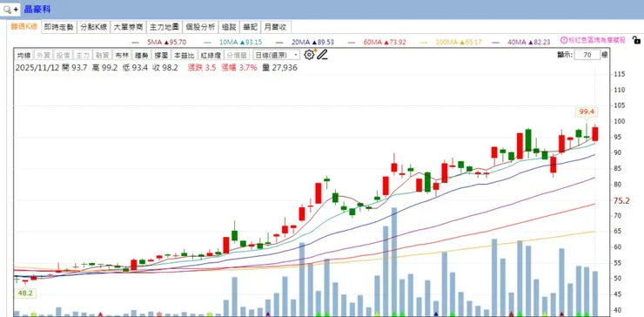
Task: Click the 漲跌 3.5 change value
Action: [x=202, y=68]
